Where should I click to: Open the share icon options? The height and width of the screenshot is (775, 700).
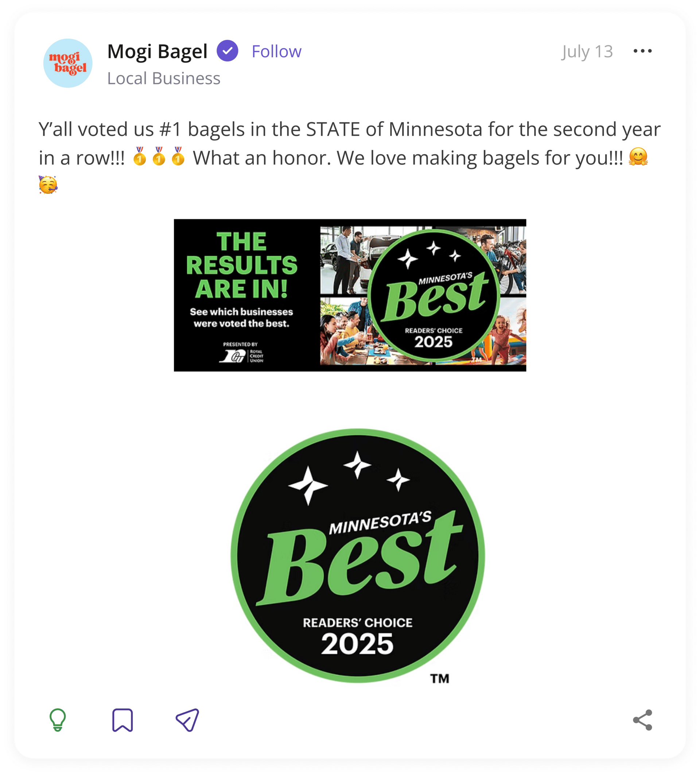pos(642,720)
